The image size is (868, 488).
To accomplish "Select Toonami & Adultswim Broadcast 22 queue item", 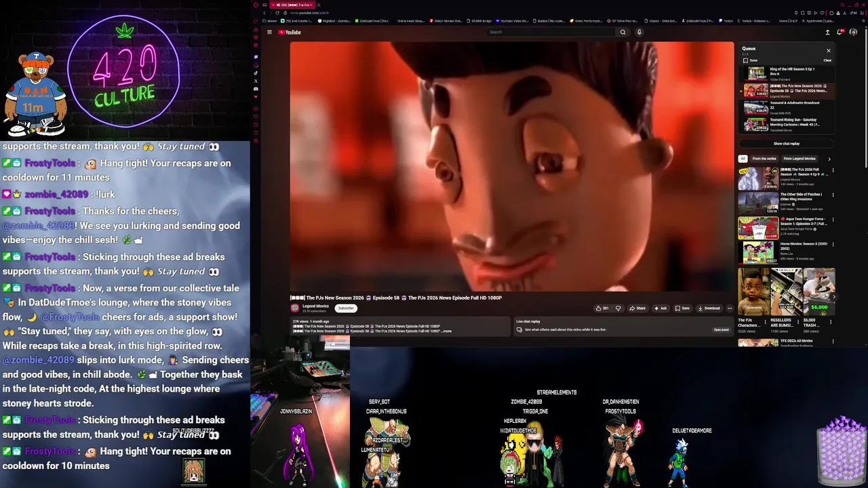I will pos(787,108).
